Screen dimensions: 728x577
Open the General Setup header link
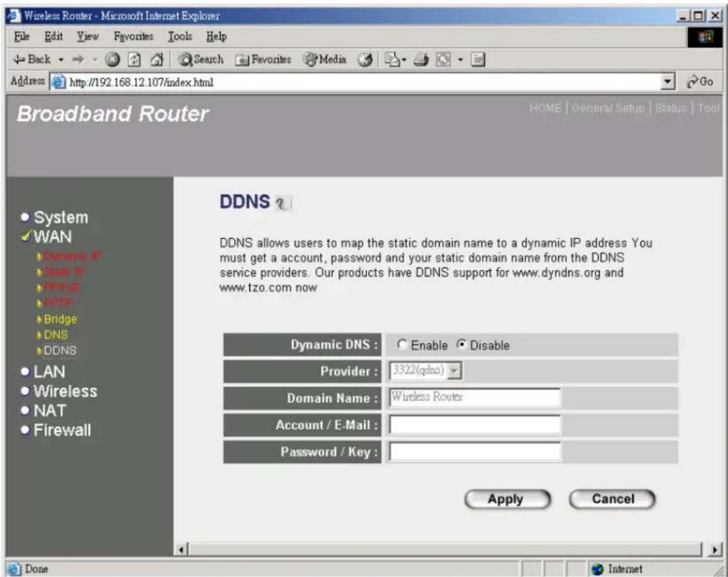pyautogui.click(x=608, y=108)
